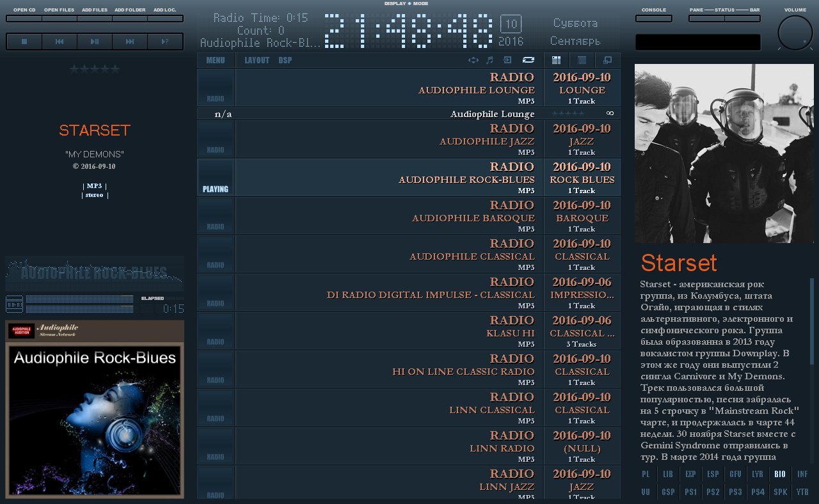Toggle play/pause in the transport bar
The image size is (819, 504).
click(95, 42)
